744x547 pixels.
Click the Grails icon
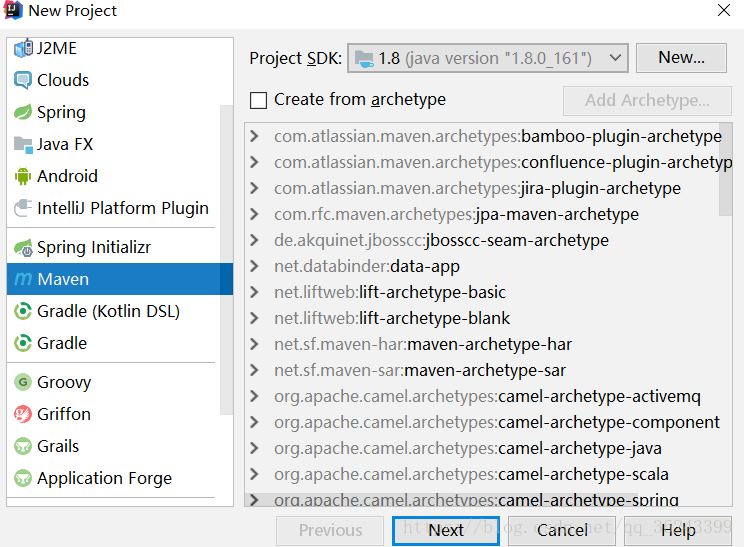(x=23, y=446)
